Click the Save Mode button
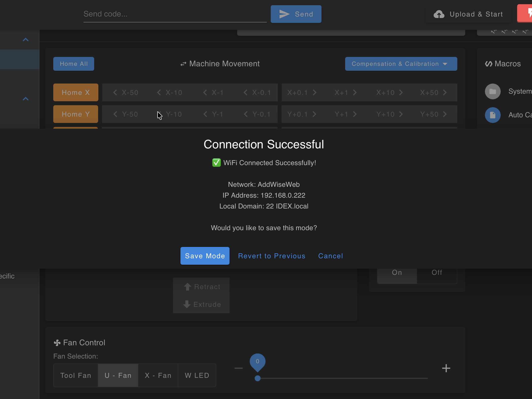Screen dimensions: 532x399 coord(205,256)
